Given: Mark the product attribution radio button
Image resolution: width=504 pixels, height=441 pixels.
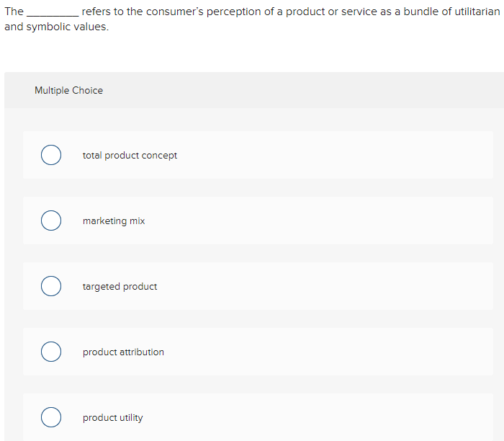Looking at the screenshot, I should (50, 352).
